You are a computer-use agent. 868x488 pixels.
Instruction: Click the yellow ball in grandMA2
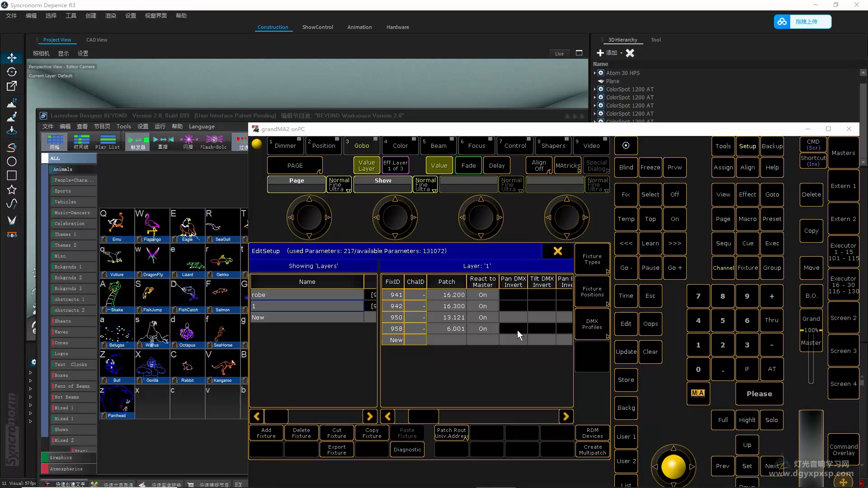pyautogui.click(x=256, y=144)
